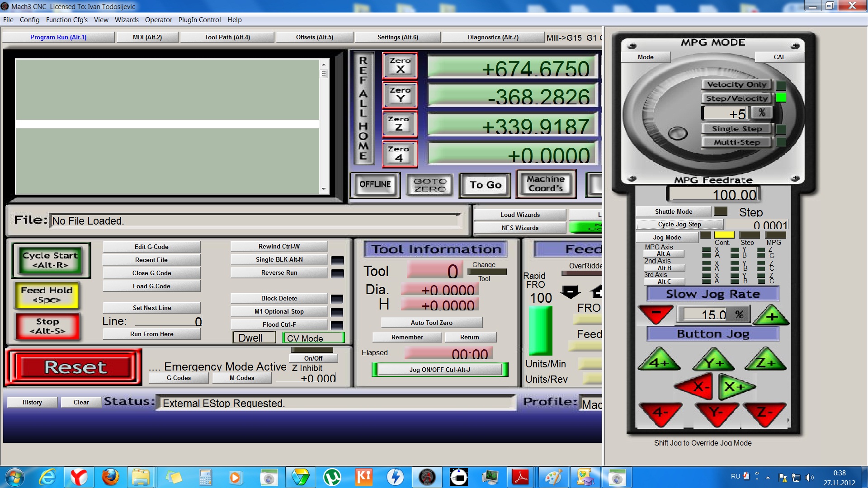Toggle CV Mode

(313, 338)
